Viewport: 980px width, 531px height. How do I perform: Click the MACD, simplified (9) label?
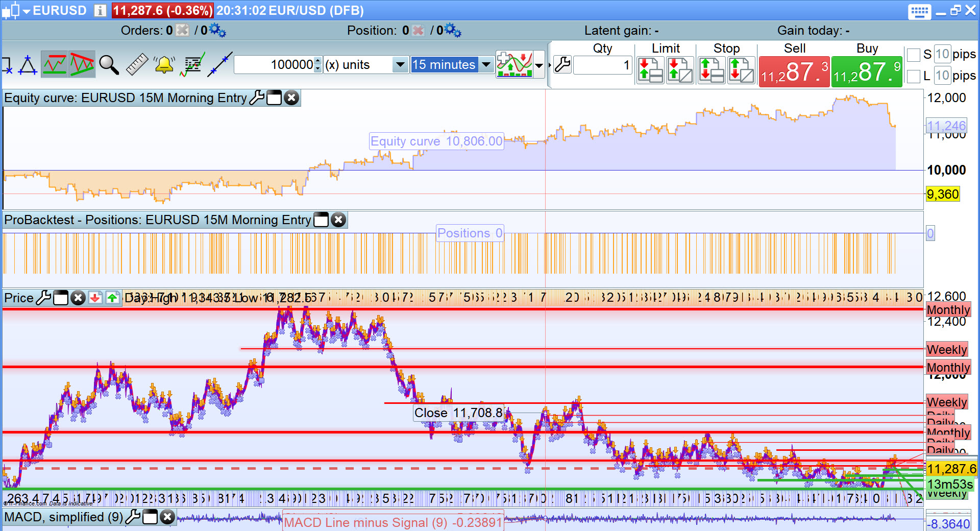tap(64, 517)
